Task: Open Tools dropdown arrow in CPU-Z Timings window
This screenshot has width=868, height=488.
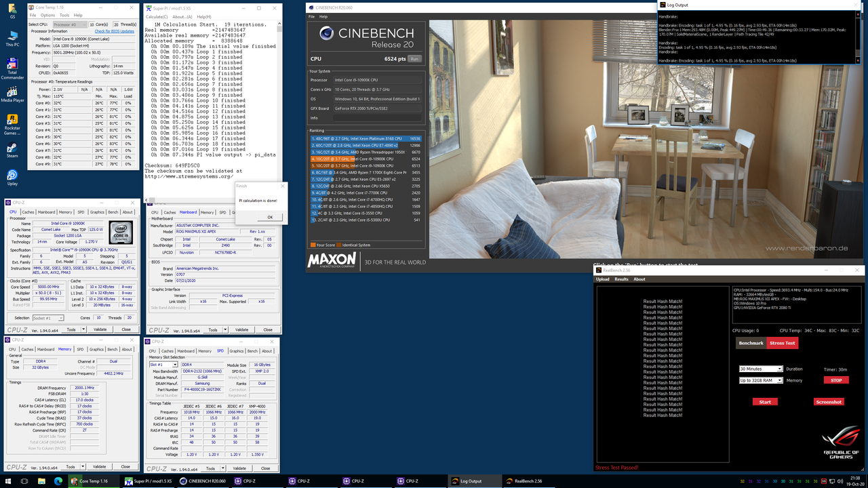Action: 81,466
